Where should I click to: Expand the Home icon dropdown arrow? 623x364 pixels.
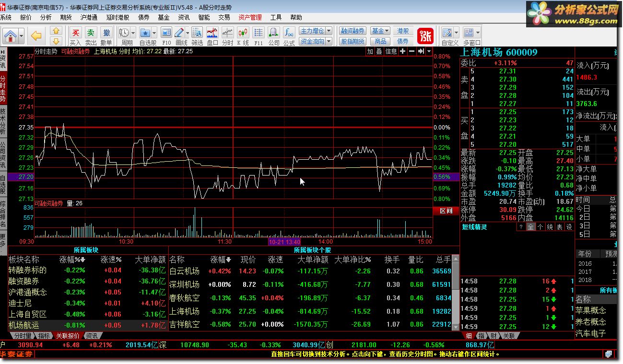(x=21, y=35)
